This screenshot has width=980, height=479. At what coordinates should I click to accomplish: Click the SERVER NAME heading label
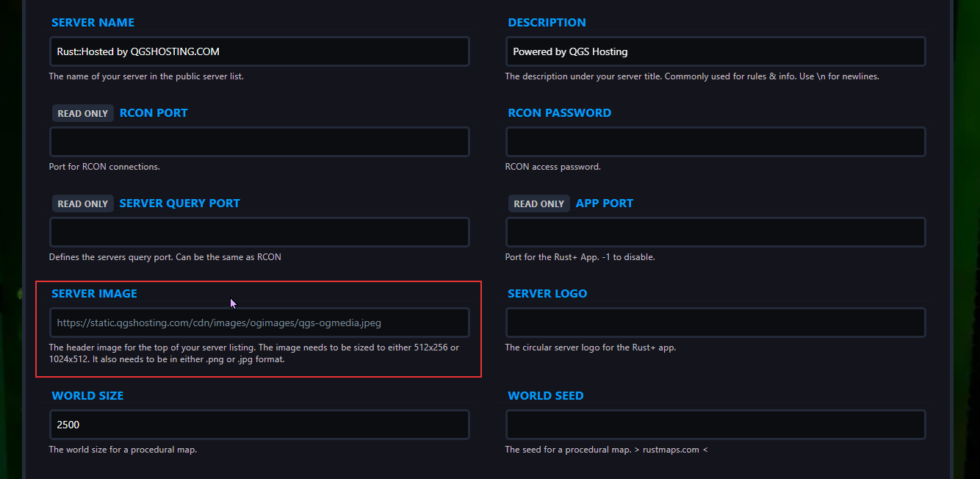[93, 23]
